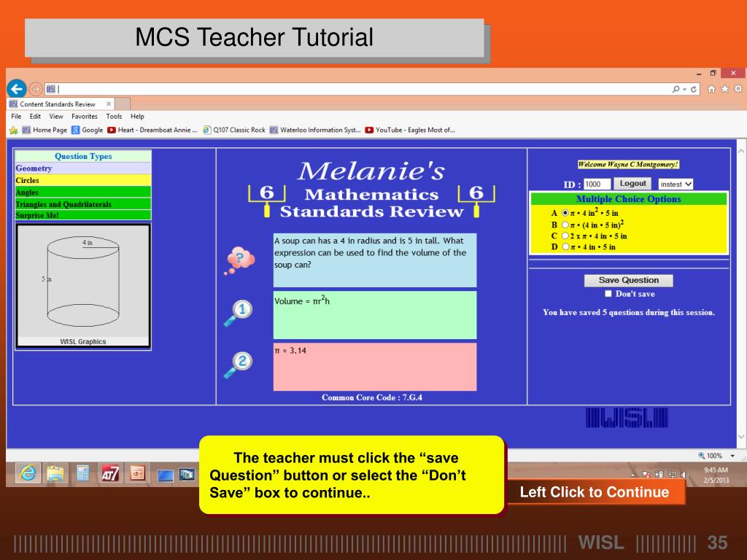Click Left Click to Continue button
747x560 pixels.
pyautogui.click(x=595, y=492)
